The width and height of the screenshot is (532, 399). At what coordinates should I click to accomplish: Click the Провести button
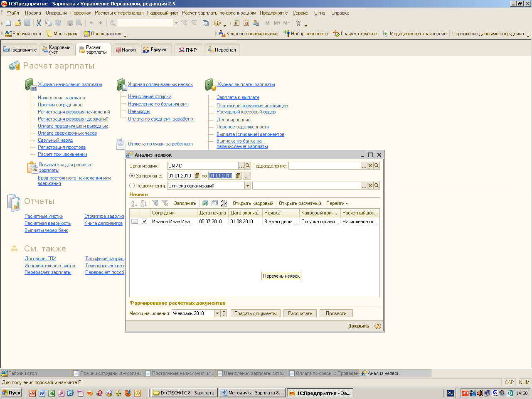[x=336, y=313]
